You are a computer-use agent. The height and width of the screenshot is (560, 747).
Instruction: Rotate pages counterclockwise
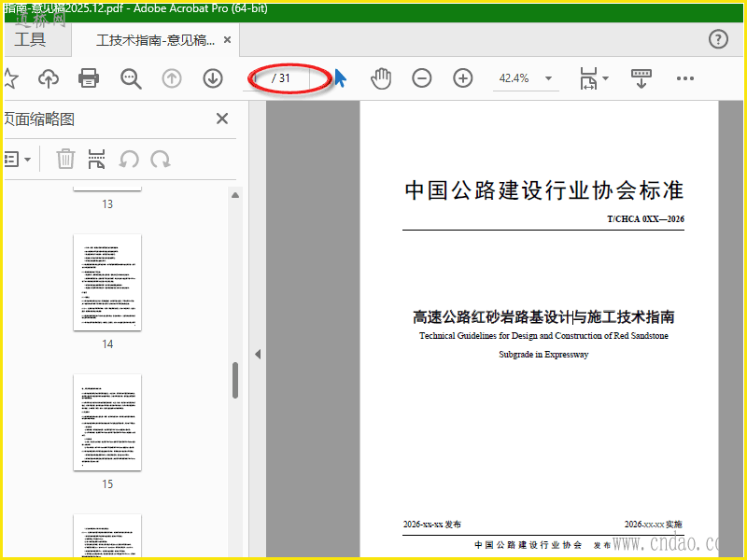[x=129, y=159]
